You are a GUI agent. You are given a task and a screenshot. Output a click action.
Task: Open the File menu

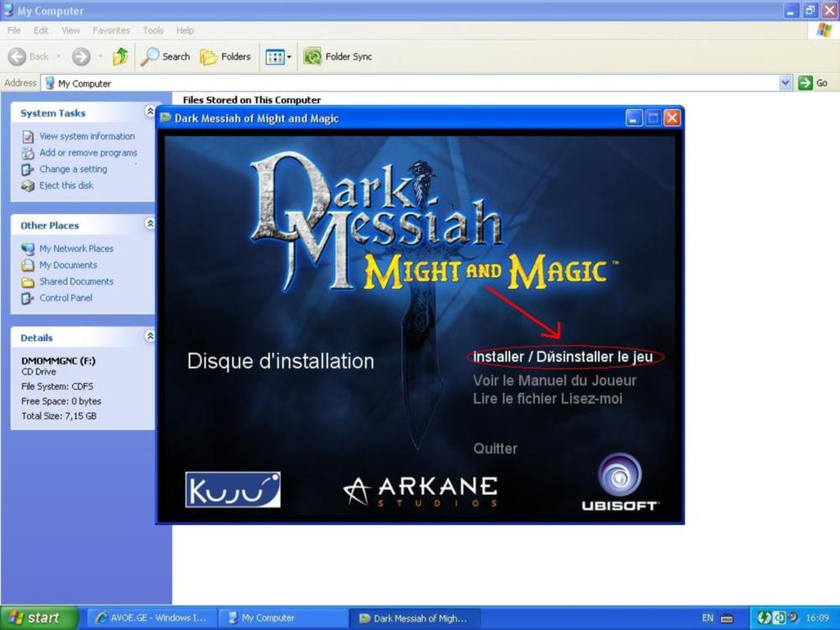(14, 30)
